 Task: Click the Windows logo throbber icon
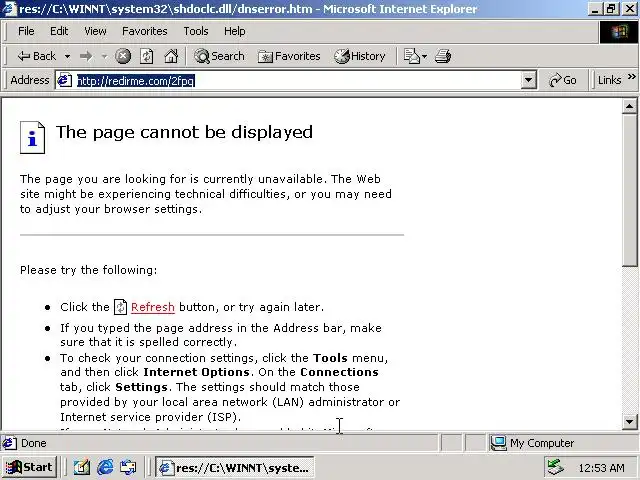click(x=619, y=31)
